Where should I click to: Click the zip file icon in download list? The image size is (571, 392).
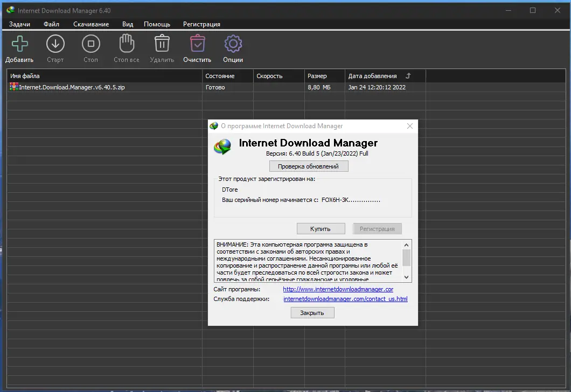(x=13, y=87)
